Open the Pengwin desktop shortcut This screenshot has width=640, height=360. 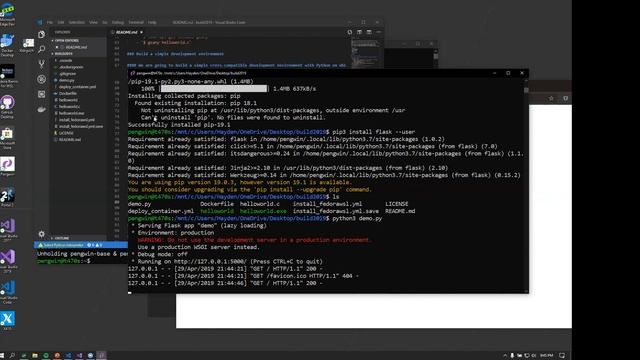tap(7, 167)
